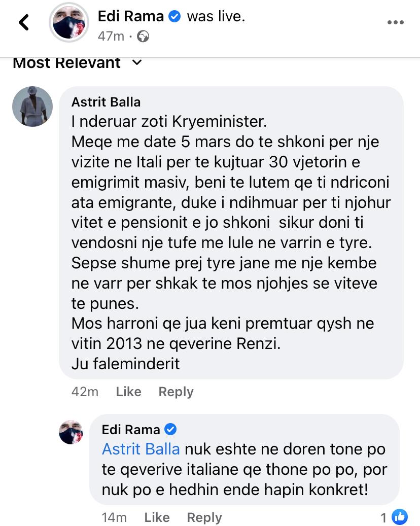
Task: Reply to Astrit Balla's comment
Action: 176,392
